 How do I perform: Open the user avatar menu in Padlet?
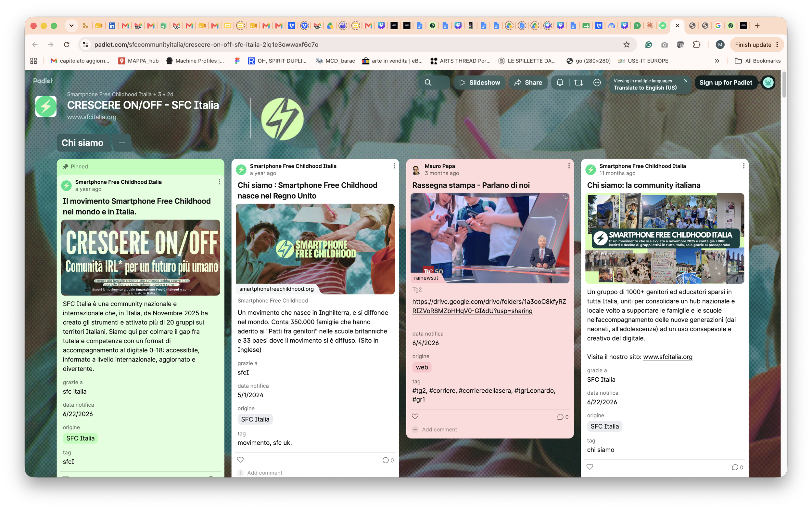pyautogui.click(x=768, y=83)
